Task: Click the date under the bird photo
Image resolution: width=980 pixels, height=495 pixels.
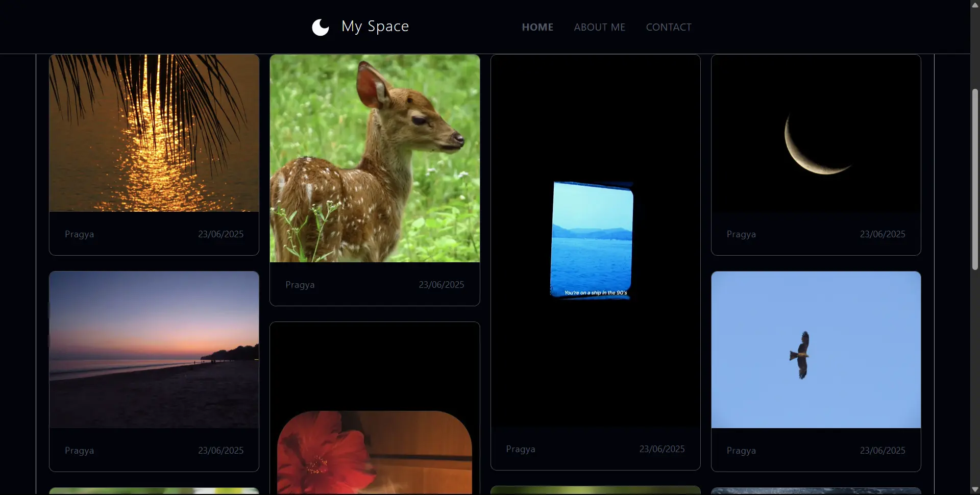Action: pos(883,451)
